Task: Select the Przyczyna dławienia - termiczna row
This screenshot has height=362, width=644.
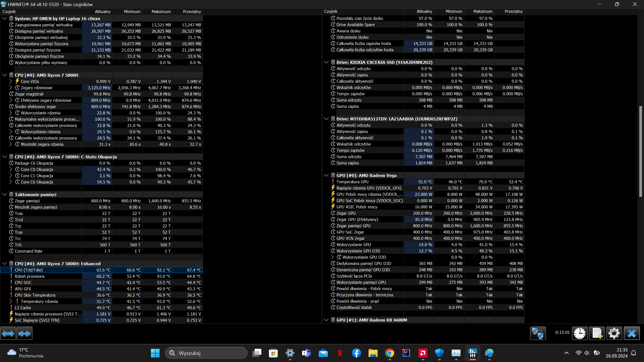Action: (x=423, y=295)
